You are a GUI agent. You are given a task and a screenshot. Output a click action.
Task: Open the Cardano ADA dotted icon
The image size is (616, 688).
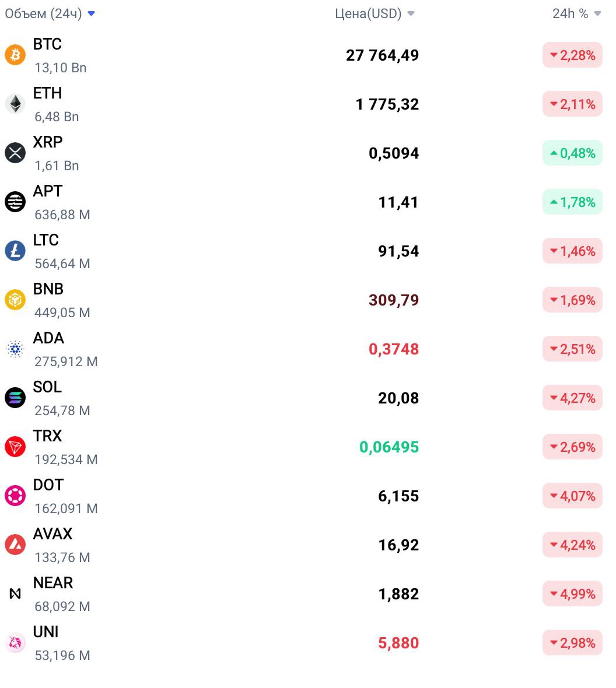tap(15, 349)
